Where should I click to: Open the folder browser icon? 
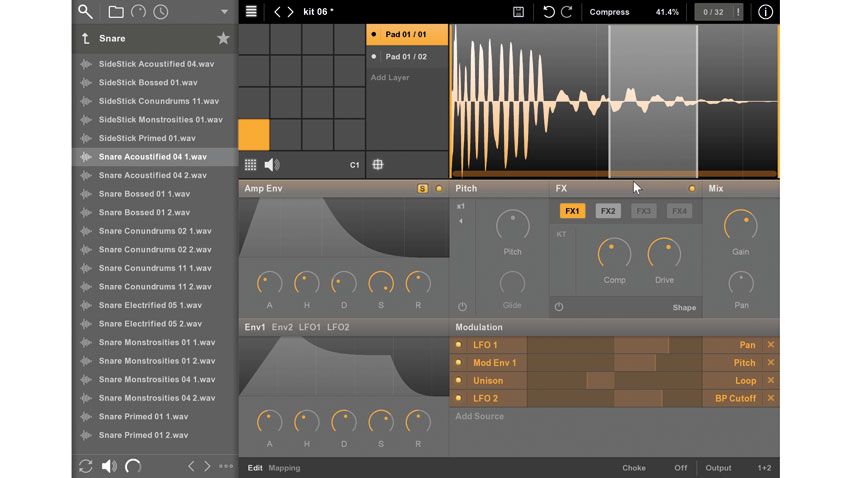coord(115,11)
